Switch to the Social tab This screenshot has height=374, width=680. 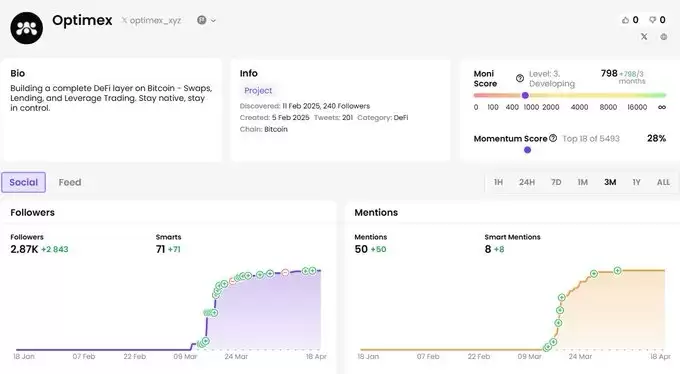coord(23,182)
